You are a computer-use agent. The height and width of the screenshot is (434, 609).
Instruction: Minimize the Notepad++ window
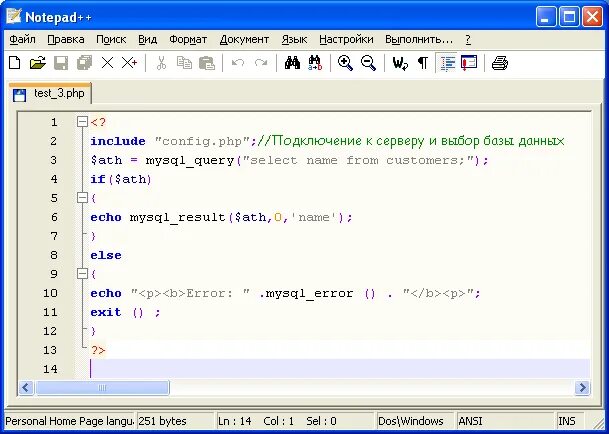(546, 17)
